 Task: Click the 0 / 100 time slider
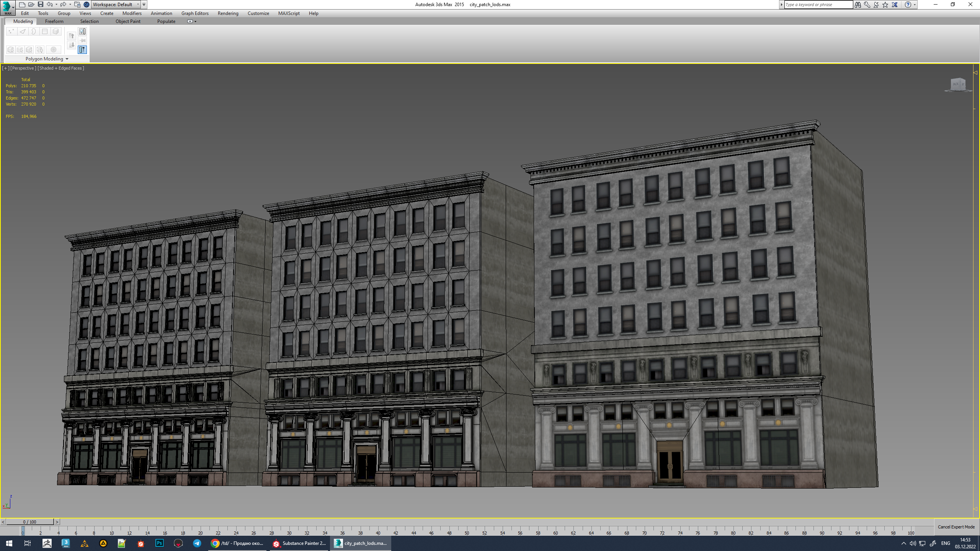[x=30, y=522]
